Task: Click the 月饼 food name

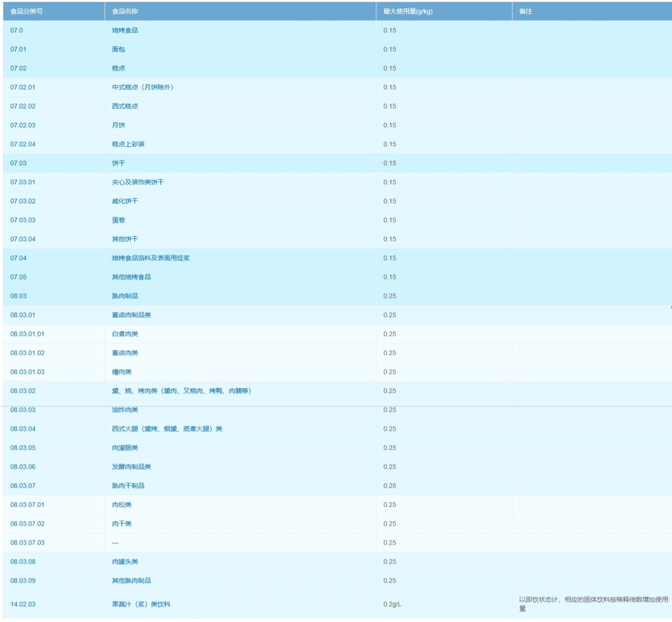Action: pos(118,125)
